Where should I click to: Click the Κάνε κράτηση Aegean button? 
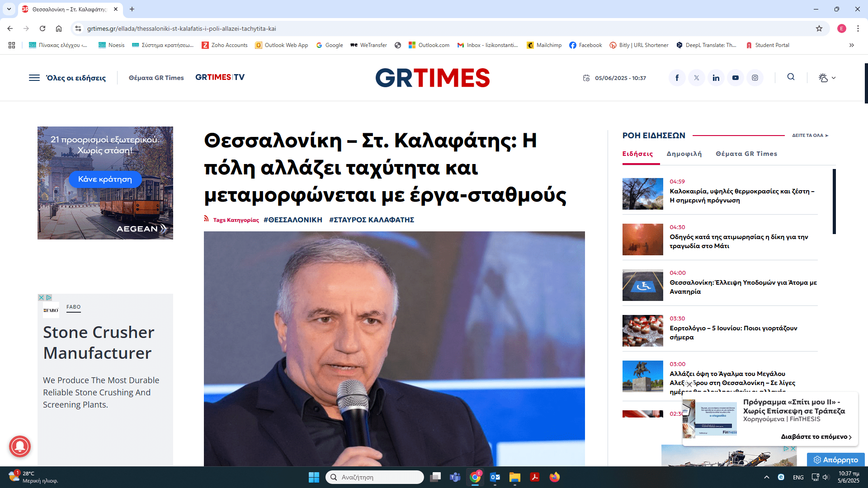tap(105, 179)
